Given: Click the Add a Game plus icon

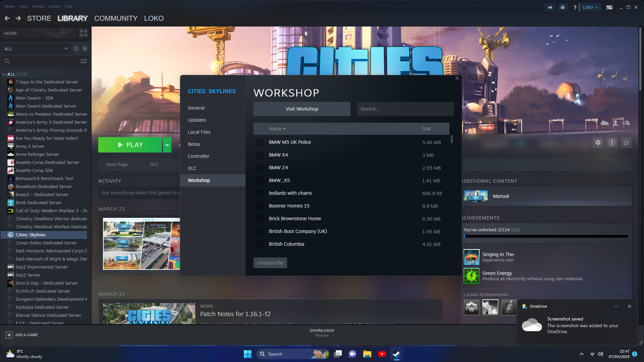Looking at the screenshot, I should coord(9,335).
